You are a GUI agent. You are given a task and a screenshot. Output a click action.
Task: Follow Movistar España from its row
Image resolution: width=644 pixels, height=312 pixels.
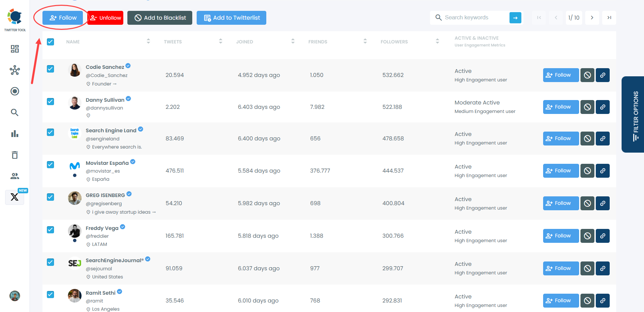pyautogui.click(x=561, y=171)
